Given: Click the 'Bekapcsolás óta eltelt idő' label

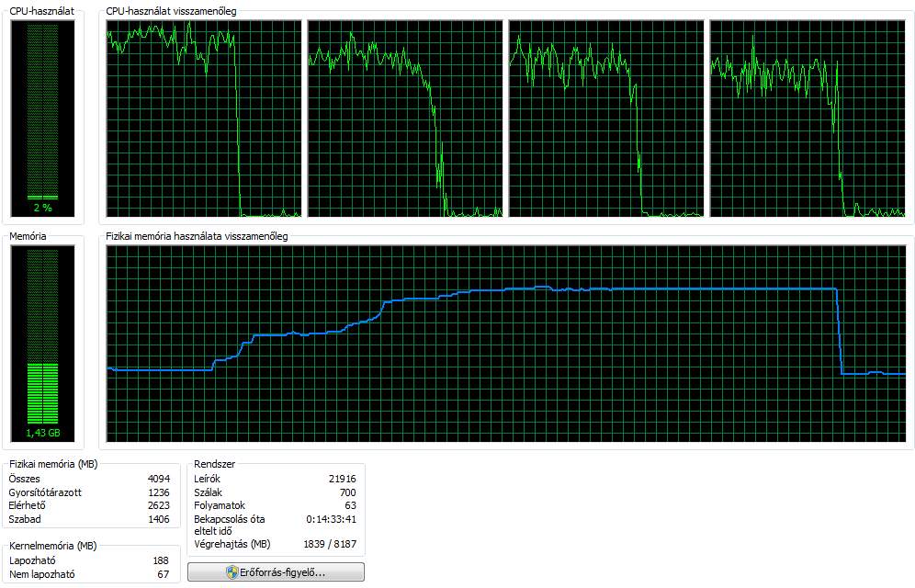Looking at the screenshot, I should click(230, 525).
